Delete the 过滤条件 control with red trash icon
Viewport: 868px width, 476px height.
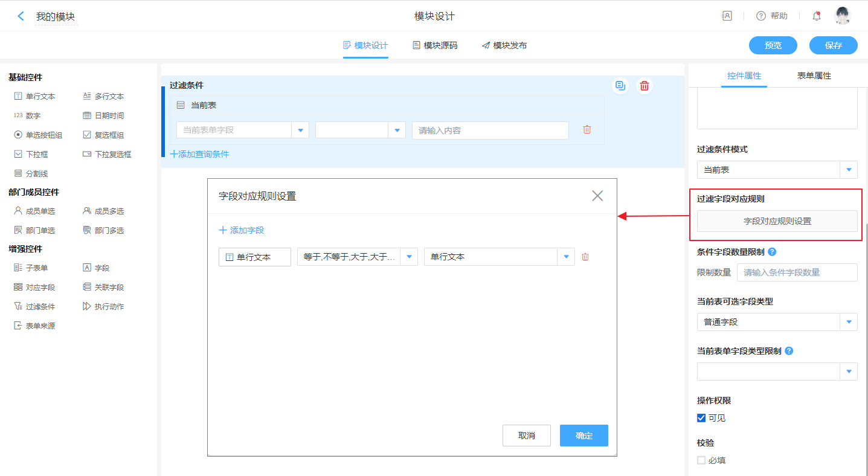[x=645, y=86]
